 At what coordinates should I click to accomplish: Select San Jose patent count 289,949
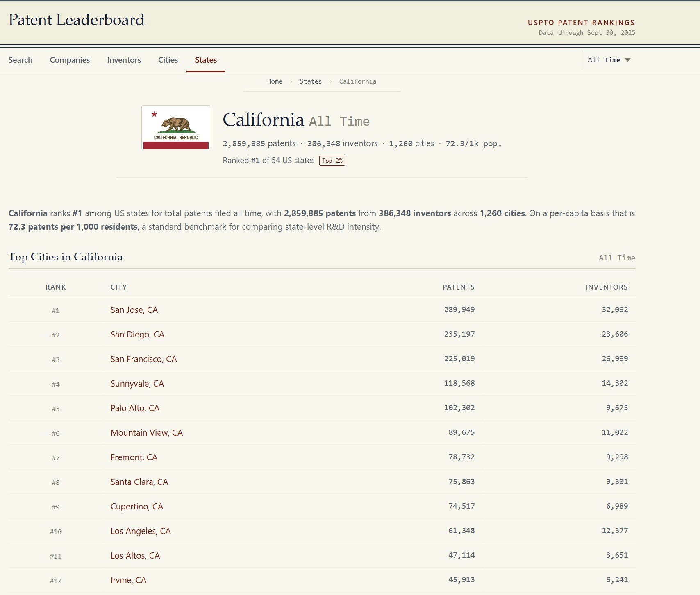coord(459,310)
